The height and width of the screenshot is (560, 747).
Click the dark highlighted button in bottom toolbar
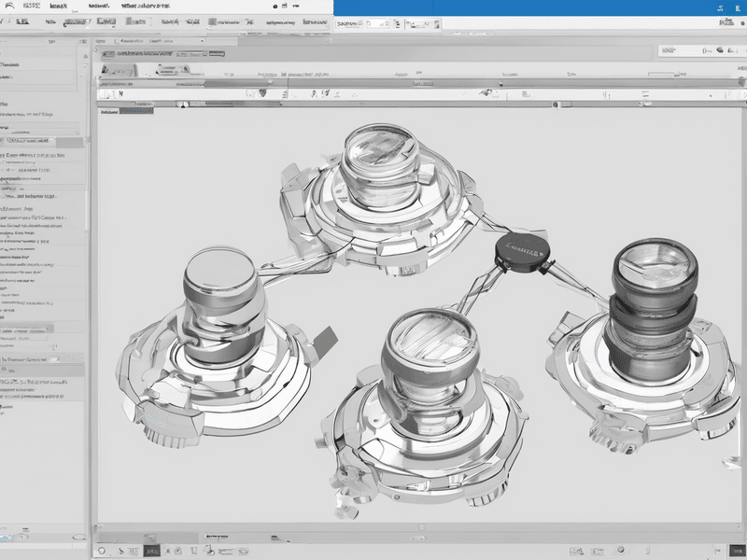point(151,551)
